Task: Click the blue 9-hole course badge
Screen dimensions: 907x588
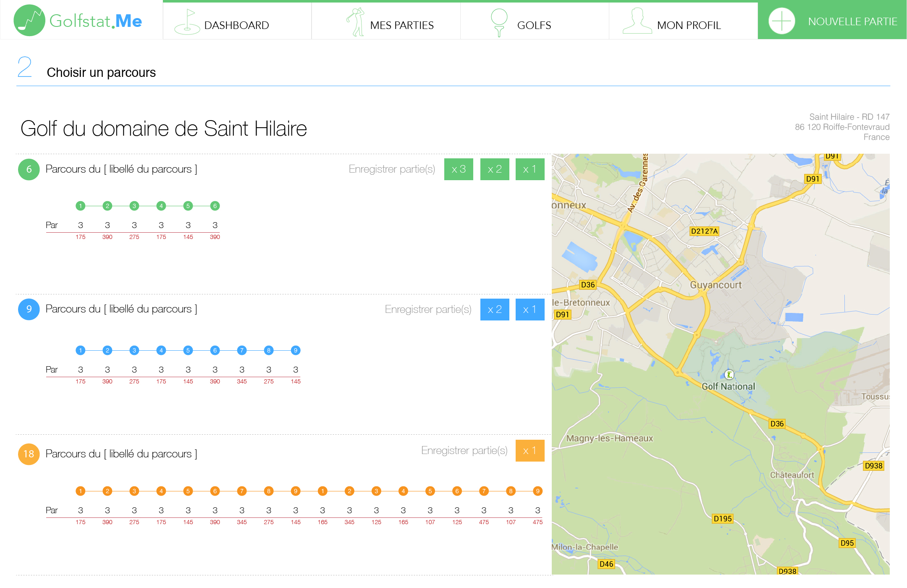Action: coord(29,309)
